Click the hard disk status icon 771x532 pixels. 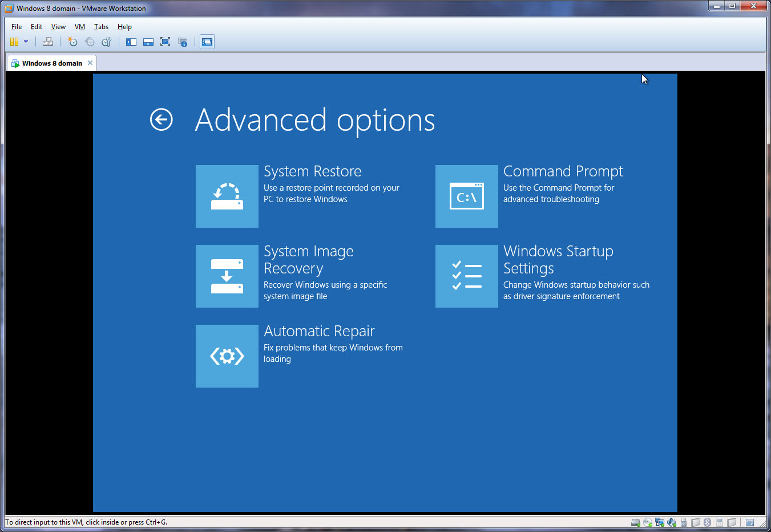pyautogui.click(x=636, y=522)
